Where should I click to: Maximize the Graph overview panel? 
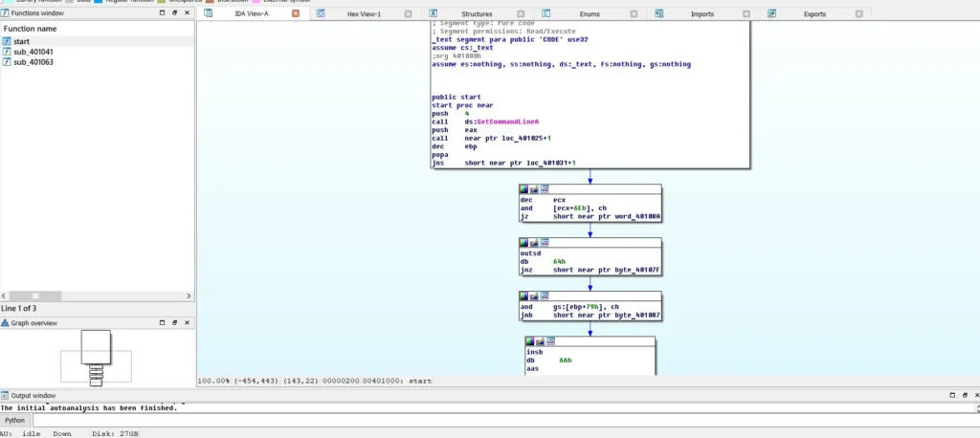pyautogui.click(x=162, y=323)
